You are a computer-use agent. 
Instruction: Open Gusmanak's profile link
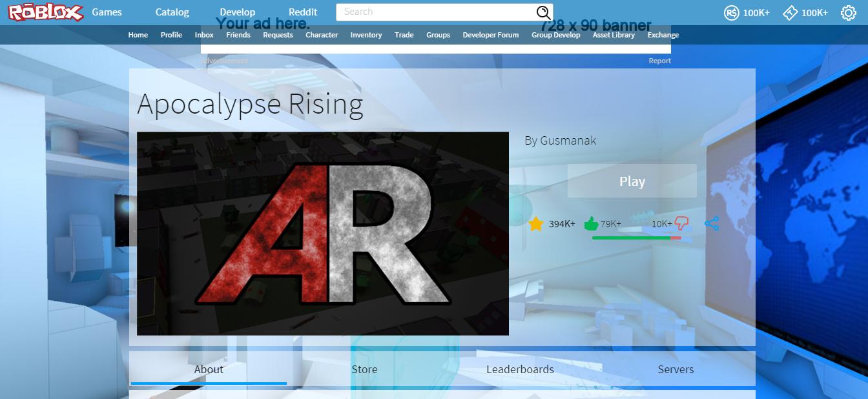pos(568,140)
